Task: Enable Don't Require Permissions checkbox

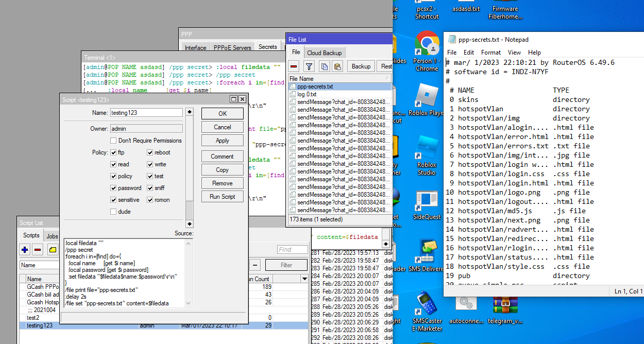Action: click(x=113, y=141)
